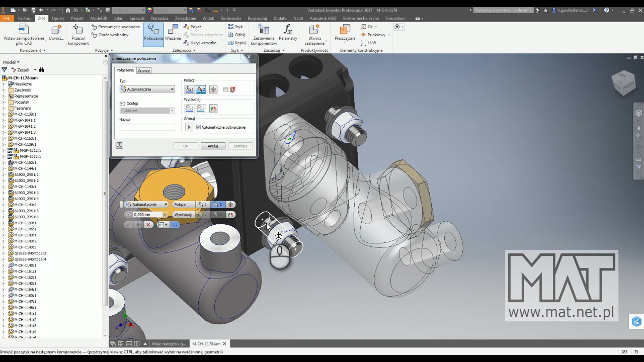The image size is (644, 362).
Task: Choose the Odbij mirror tool
Action: 236,35
